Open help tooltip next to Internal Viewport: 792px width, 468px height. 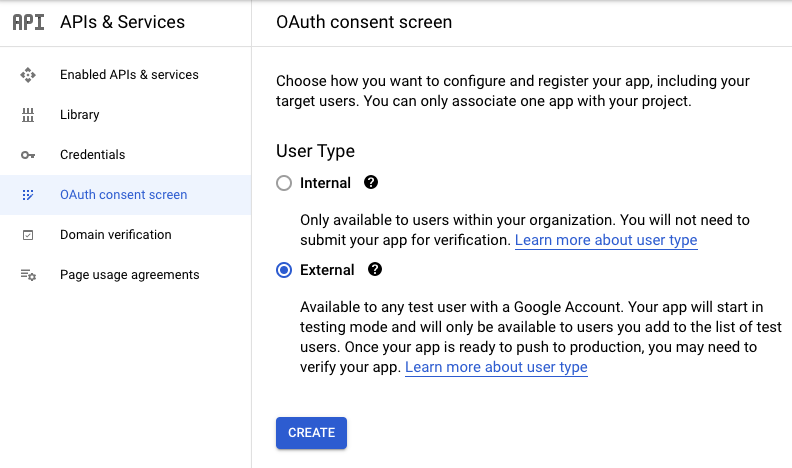371,182
